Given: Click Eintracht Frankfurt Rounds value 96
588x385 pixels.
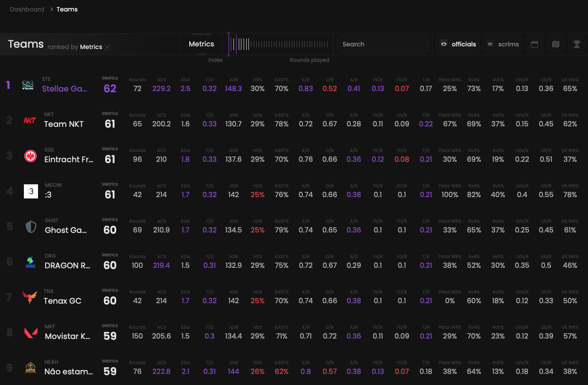Looking at the screenshot, I should [x=137, y=159].
